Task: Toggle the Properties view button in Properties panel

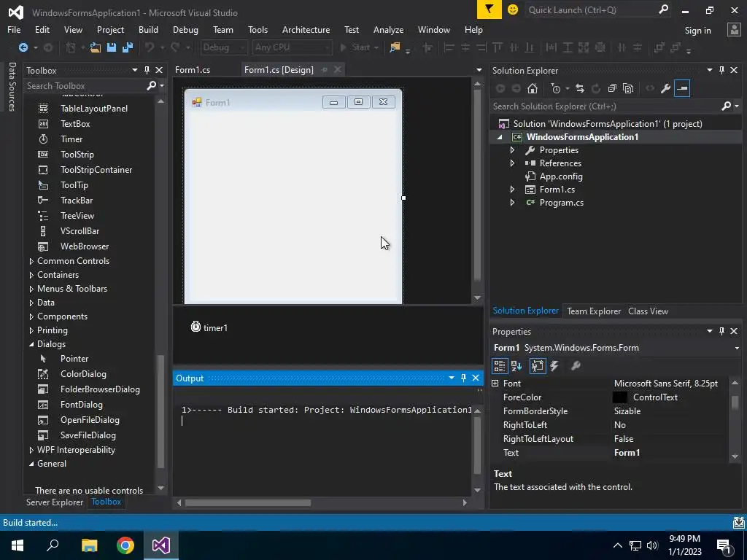Action: tap(538, 366)
